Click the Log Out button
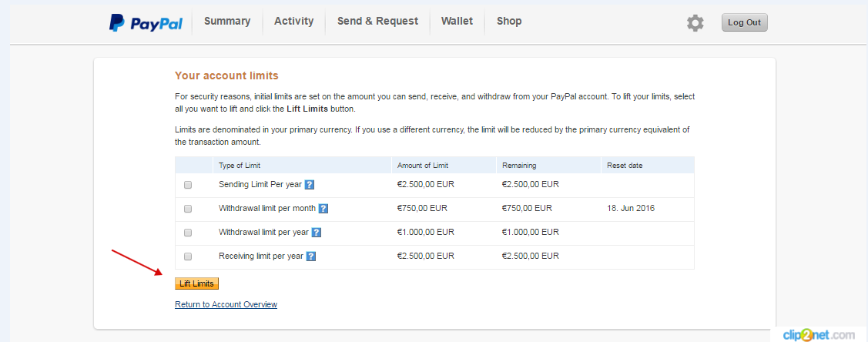The image size is (868, 342). coord(744,22)
